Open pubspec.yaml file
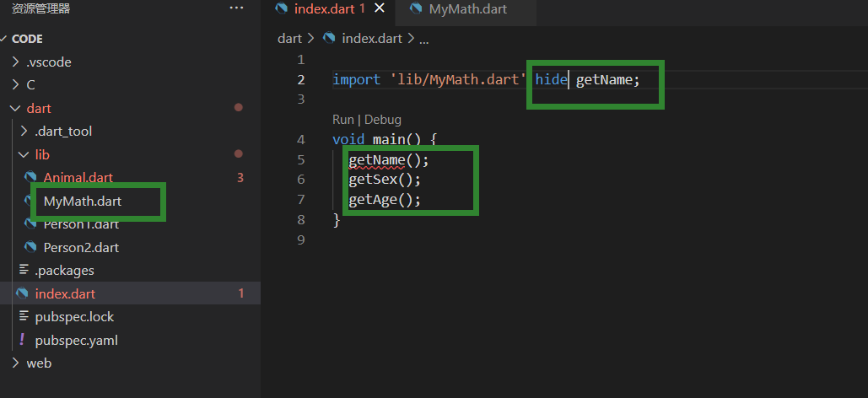 click(x=77, y=340)
